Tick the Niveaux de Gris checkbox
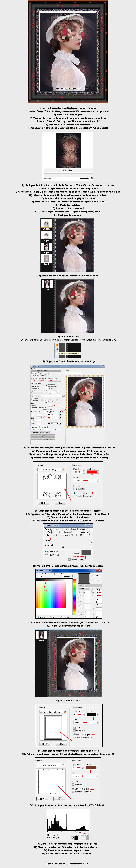Viewport: 136px width, 868px height. click(69, 560)
